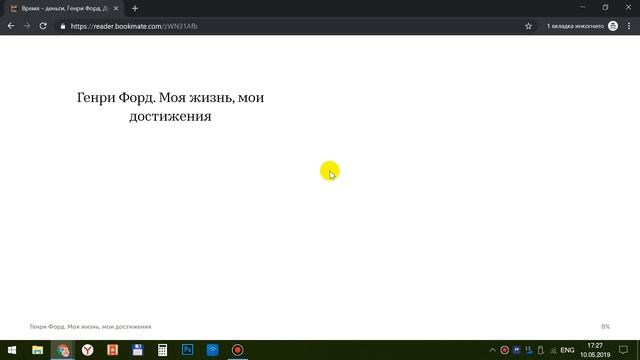Open the floppy disk app in taskbar
The height and width of the screenshot is (360, 640).
pos(138,350)
